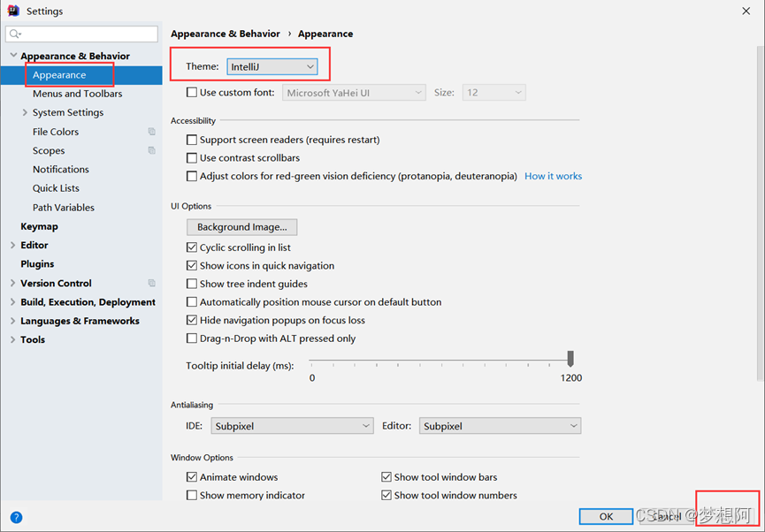This screenshot has height=532, width=765.
Task: Expand the Editor settings node
Action: [x=13, y=246]
